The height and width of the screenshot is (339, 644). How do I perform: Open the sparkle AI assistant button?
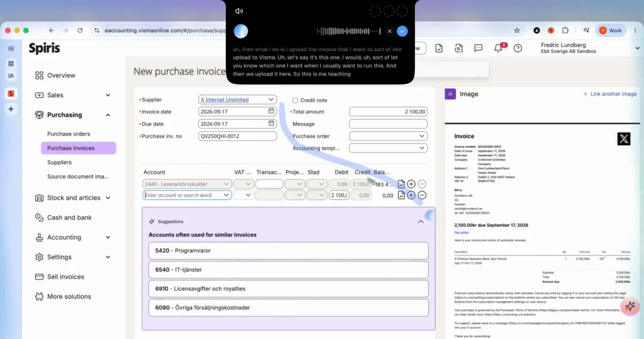point(630,306)
